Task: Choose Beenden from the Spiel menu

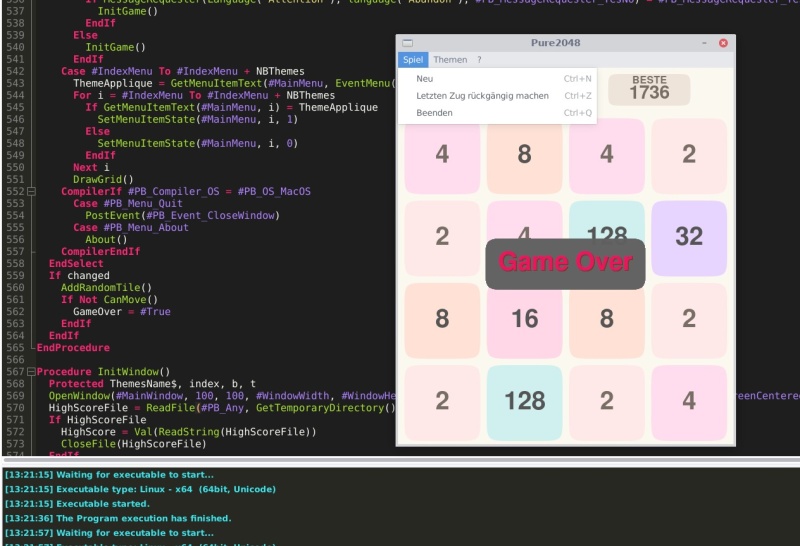Action: point(497,113)
